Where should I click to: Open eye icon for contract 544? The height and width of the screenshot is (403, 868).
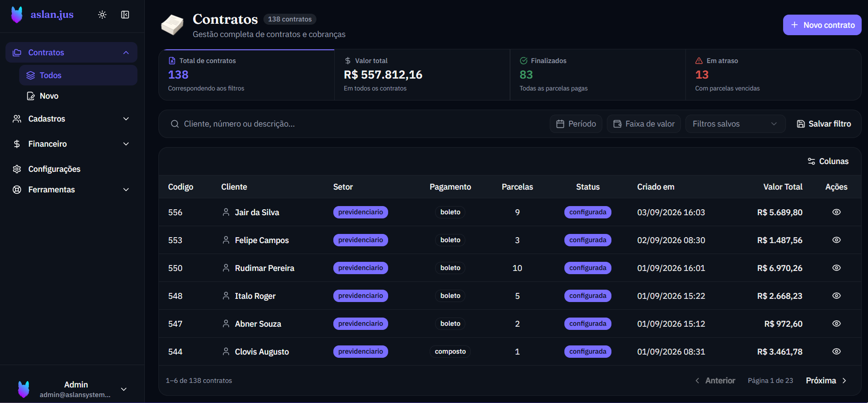836,351
